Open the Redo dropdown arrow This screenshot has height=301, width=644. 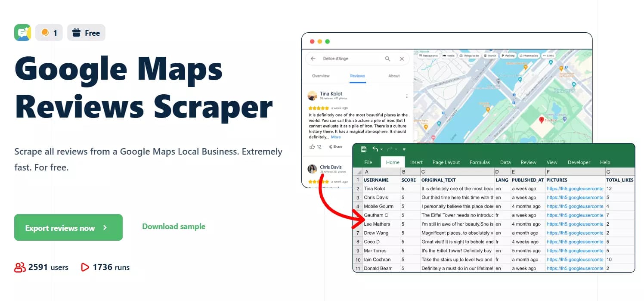click(x=396, y=149)
